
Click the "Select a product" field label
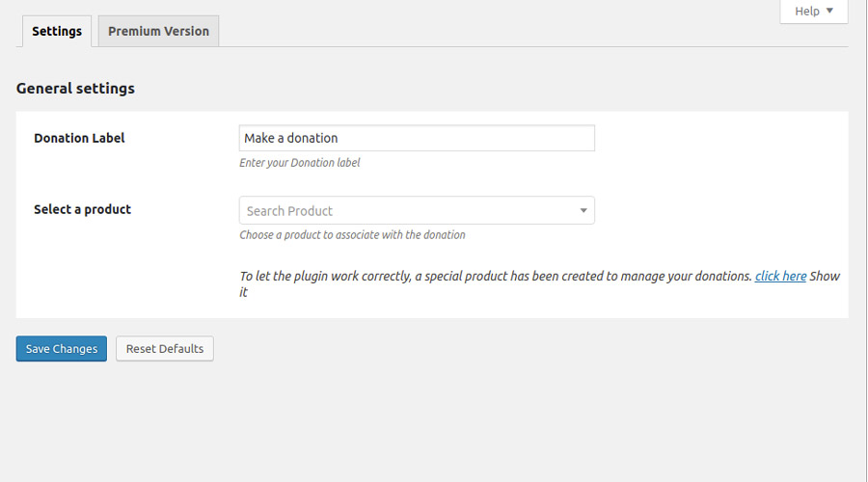pyautogui.click(x=82, y=209)
